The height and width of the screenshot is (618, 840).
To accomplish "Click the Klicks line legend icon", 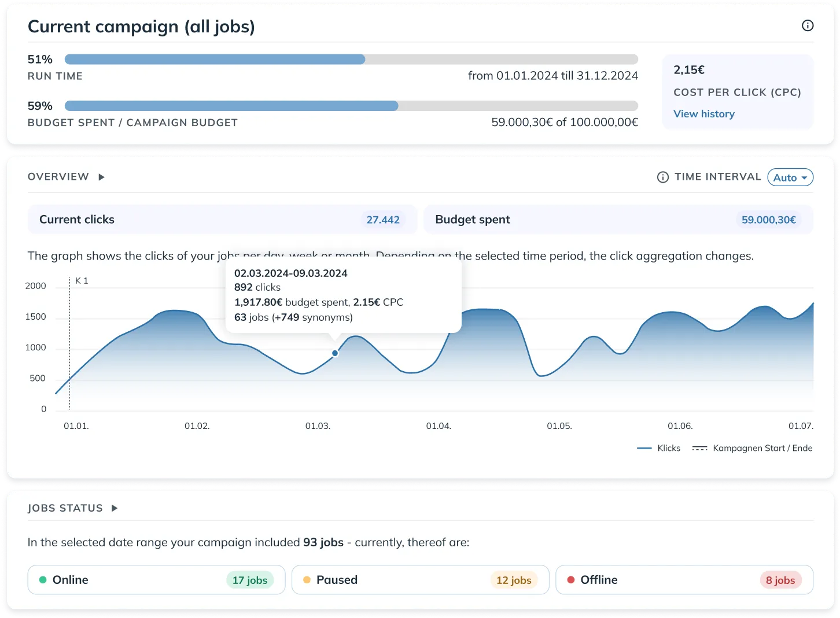I will click(x=644, y=448).
